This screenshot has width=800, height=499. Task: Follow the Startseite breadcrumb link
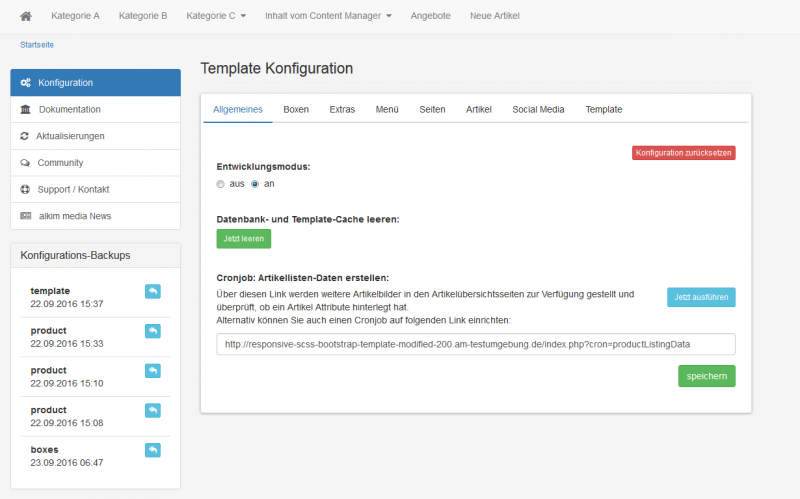(x=37, y=45)
